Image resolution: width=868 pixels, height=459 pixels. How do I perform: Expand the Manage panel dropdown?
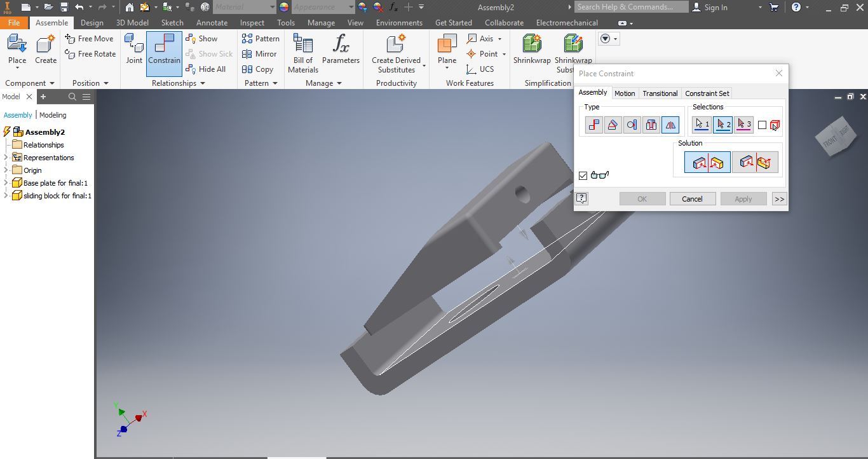(339, 83)
